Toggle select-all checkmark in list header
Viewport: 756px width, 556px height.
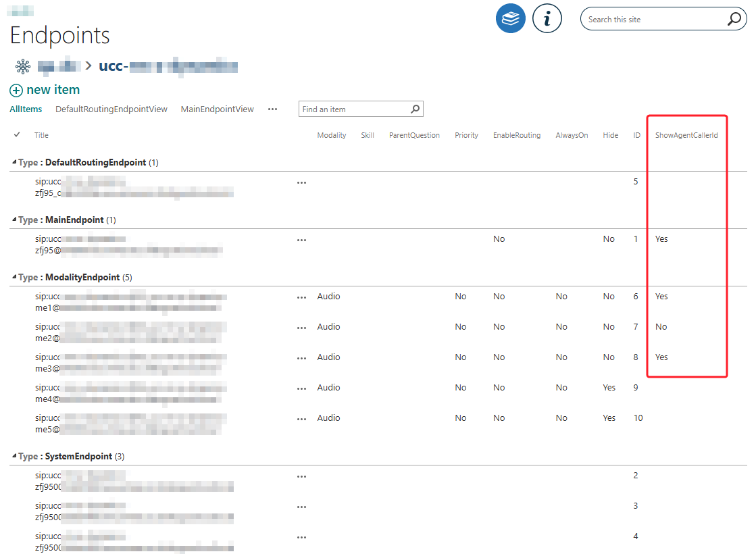pos(17,134)
